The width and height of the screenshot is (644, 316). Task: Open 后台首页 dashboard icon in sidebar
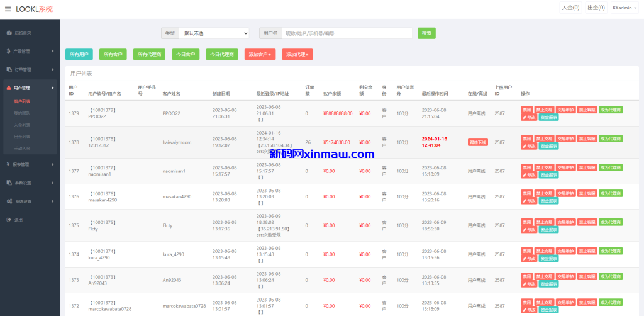(x=9, y=32)
